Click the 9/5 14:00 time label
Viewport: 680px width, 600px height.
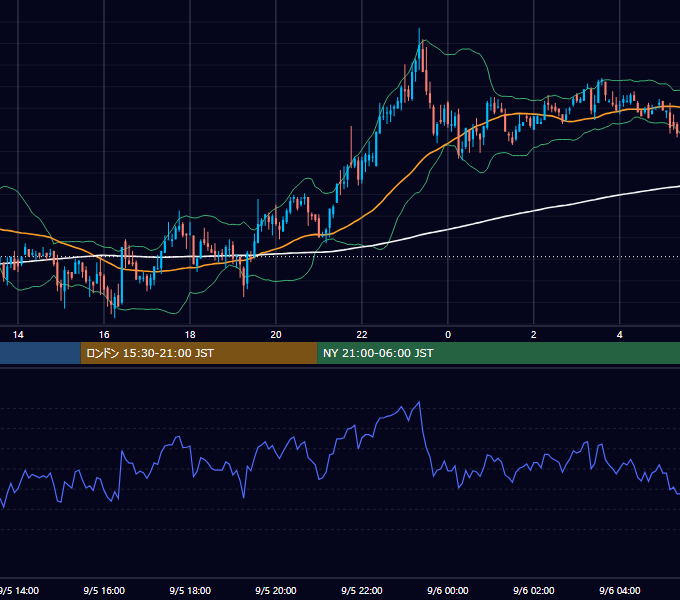19,590
